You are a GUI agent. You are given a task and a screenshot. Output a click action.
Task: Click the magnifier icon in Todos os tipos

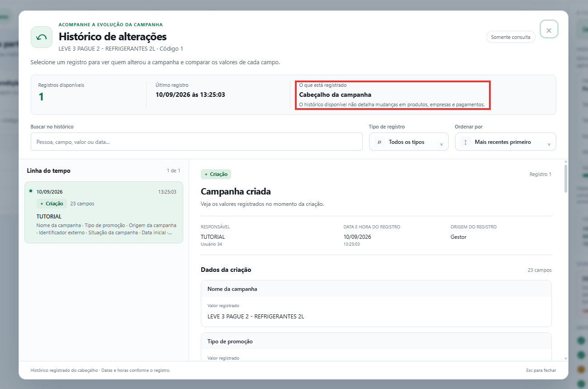(379, 142)
